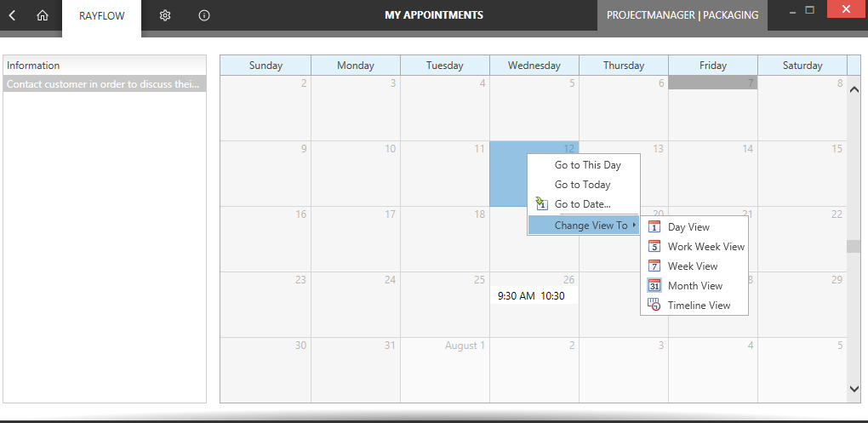Screen dimensions: 868x423
Task: Open the settings gear icon
Action: [164, 15]
